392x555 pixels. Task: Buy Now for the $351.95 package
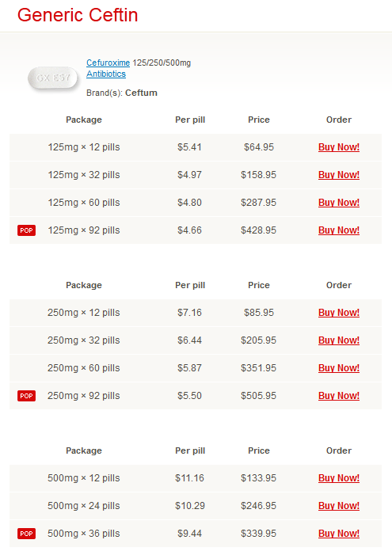coord(339,368)
